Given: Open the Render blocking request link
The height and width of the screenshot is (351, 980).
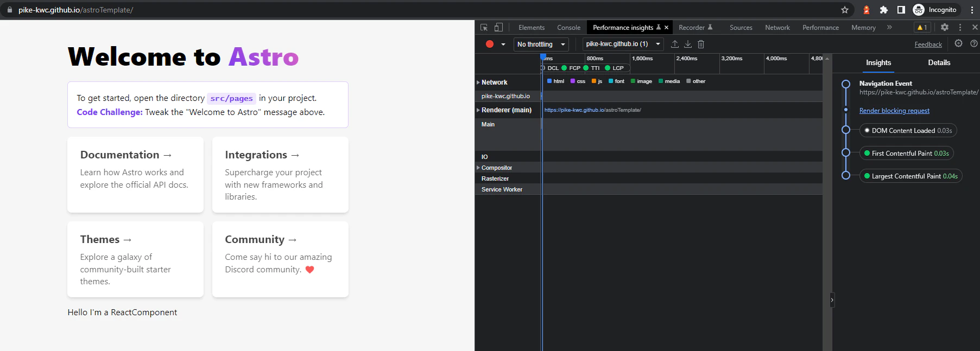Looking at the screenshot, I should pyautogui.click(x=894, y=111).
